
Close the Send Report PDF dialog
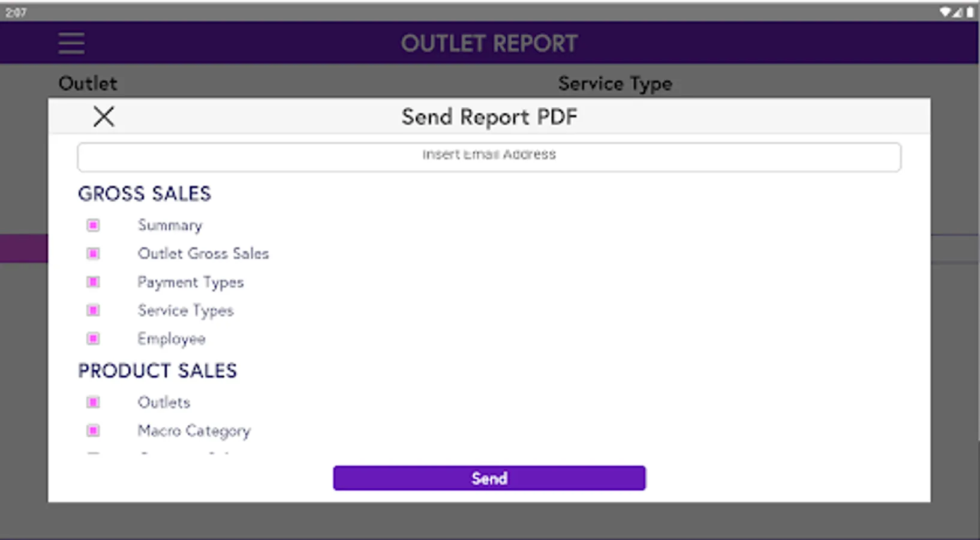point(104,116)
